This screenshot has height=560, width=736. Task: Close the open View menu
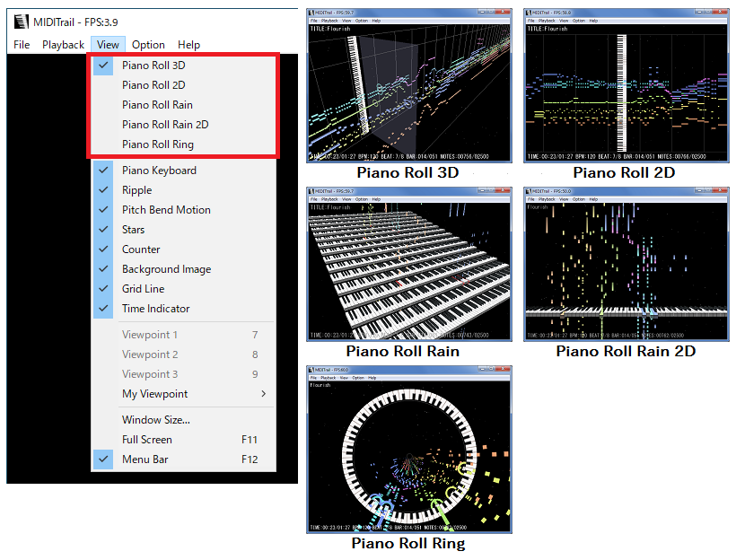(x=108, y=45)
